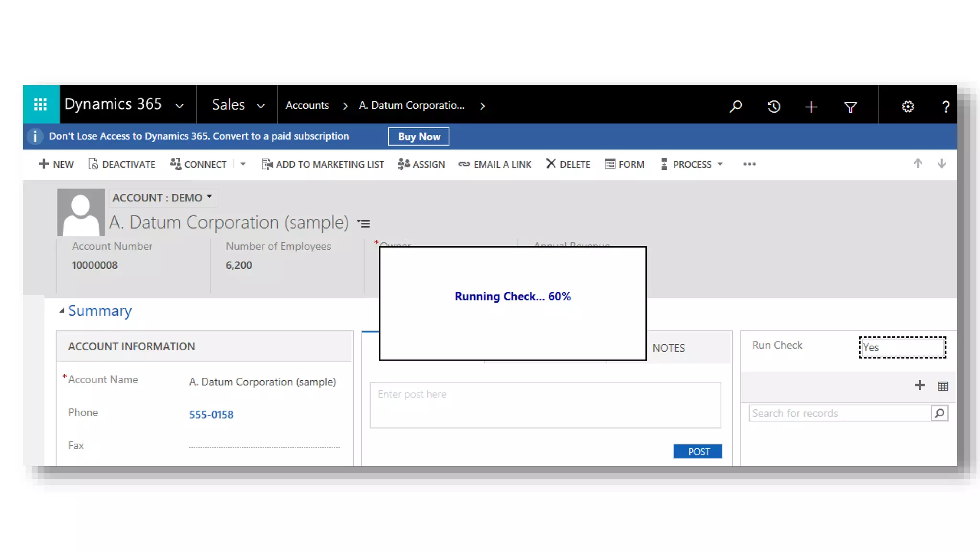Click the quick create plus icon

811,107
